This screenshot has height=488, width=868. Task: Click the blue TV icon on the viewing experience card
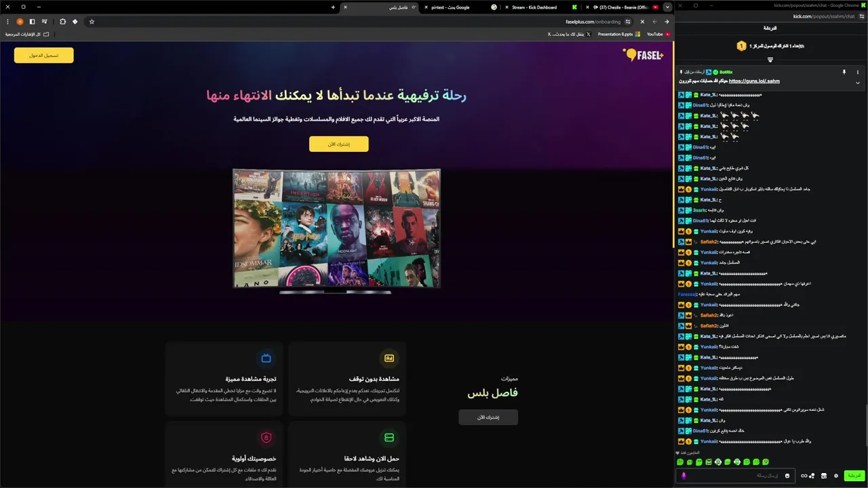click(266, 358)
